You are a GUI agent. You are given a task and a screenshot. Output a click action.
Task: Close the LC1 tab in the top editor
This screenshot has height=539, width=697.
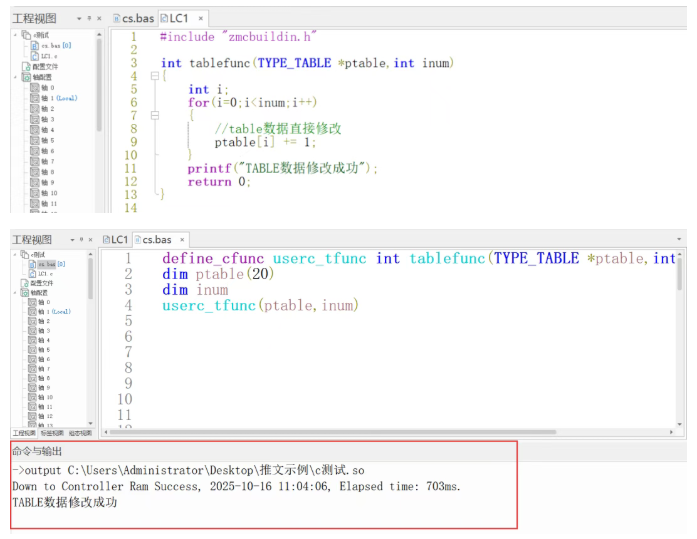point(200,18)
